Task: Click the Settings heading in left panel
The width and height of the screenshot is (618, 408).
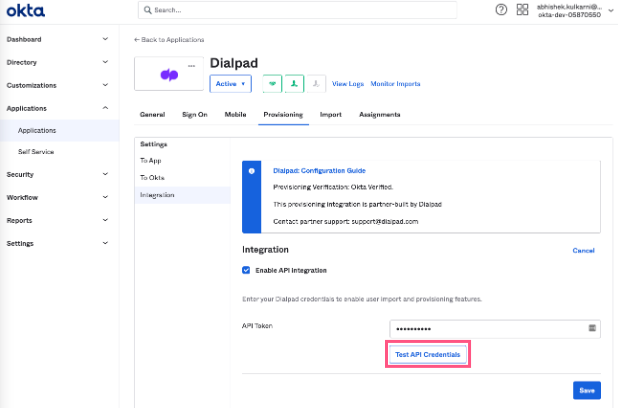Action: pos(154,144)
